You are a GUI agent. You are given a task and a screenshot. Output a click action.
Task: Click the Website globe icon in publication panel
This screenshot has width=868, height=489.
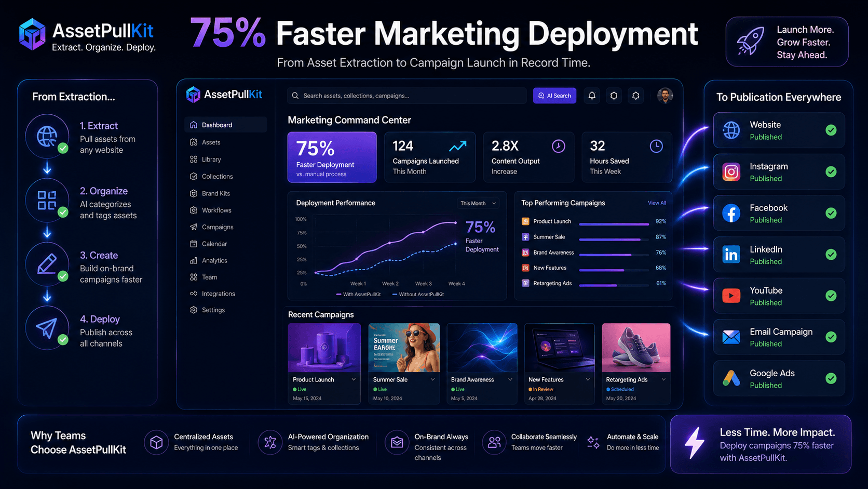tap(731, 130)
